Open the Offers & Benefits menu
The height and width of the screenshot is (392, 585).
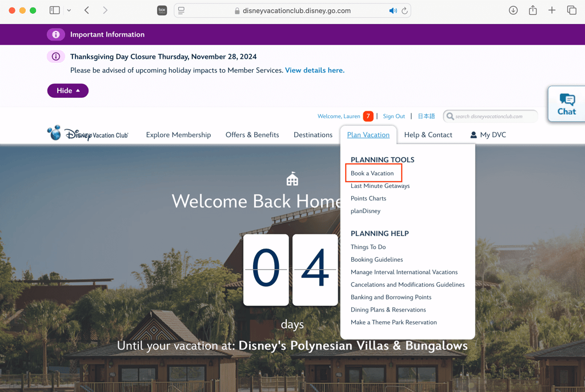click(x=252, y=135)
